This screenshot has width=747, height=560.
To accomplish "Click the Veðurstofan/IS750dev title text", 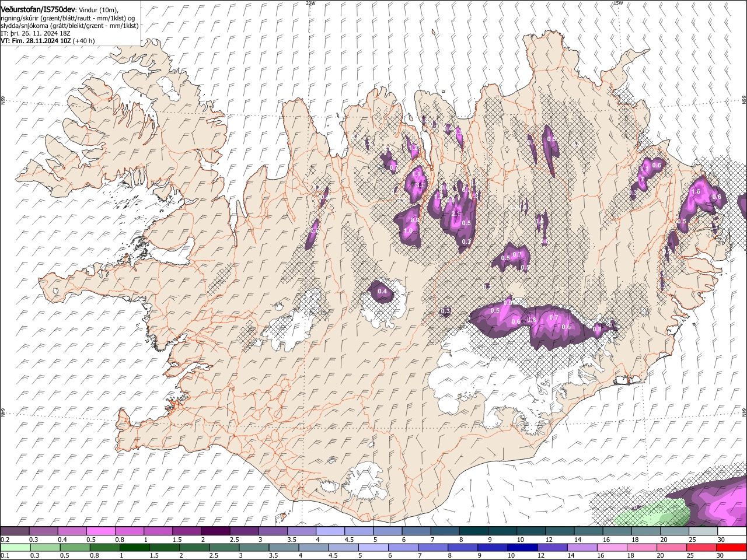I will (38, 9).
